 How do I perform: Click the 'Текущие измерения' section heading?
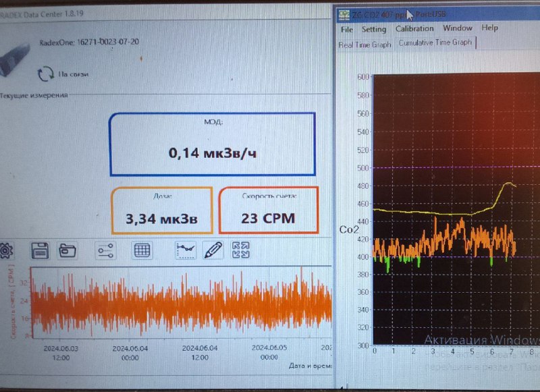34,95
